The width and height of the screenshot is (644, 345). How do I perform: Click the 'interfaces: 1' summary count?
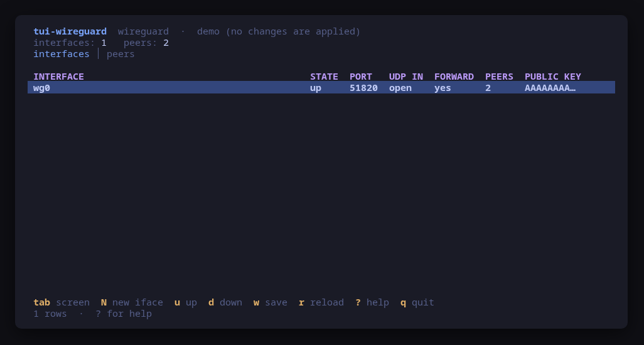click(x=70, y=43)
